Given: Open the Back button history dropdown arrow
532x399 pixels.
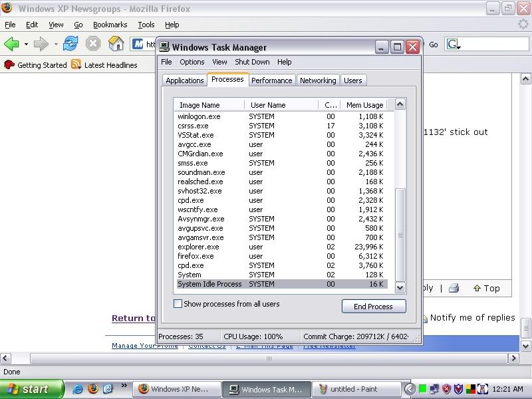Looking at the screenshot, I should tap(26, 45).
